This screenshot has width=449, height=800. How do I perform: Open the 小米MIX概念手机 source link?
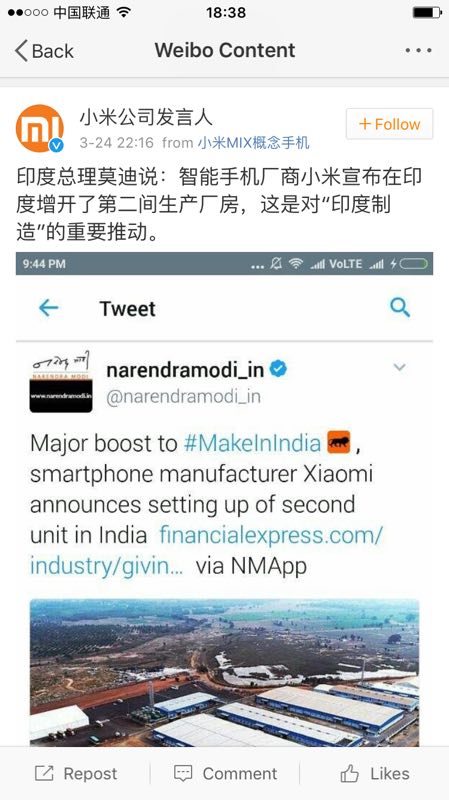[254, 143]
